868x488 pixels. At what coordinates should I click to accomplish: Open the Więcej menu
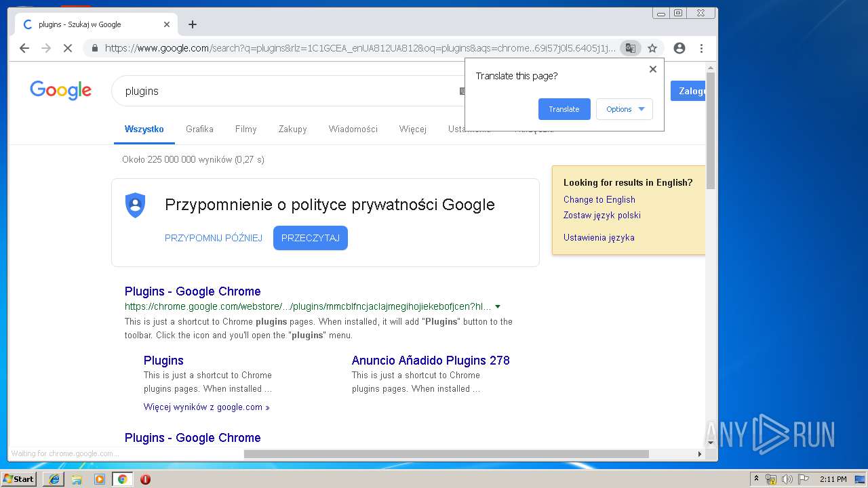coord(412,129)
